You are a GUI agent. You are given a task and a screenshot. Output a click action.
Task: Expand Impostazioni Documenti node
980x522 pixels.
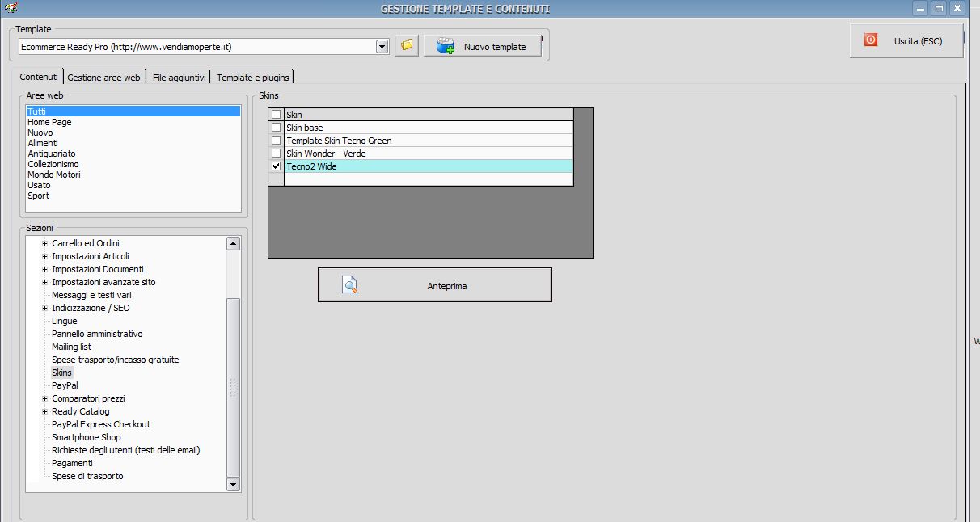(45, 269)
